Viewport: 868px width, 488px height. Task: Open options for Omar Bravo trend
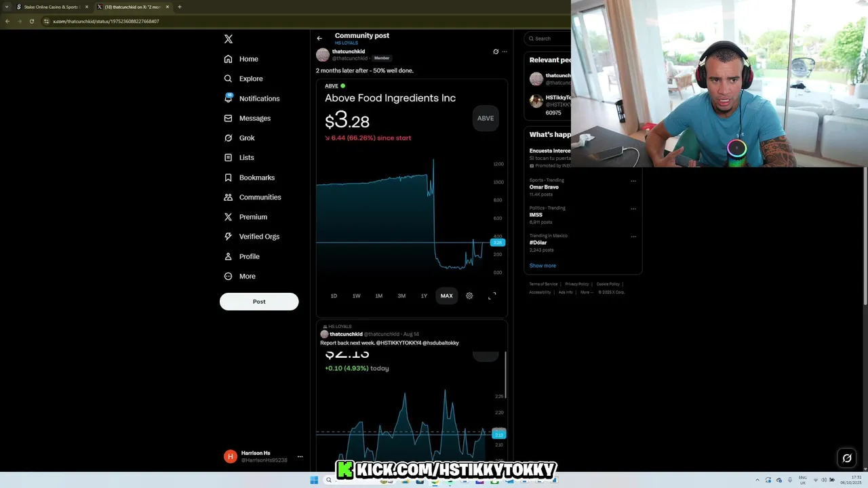point(633,181)
